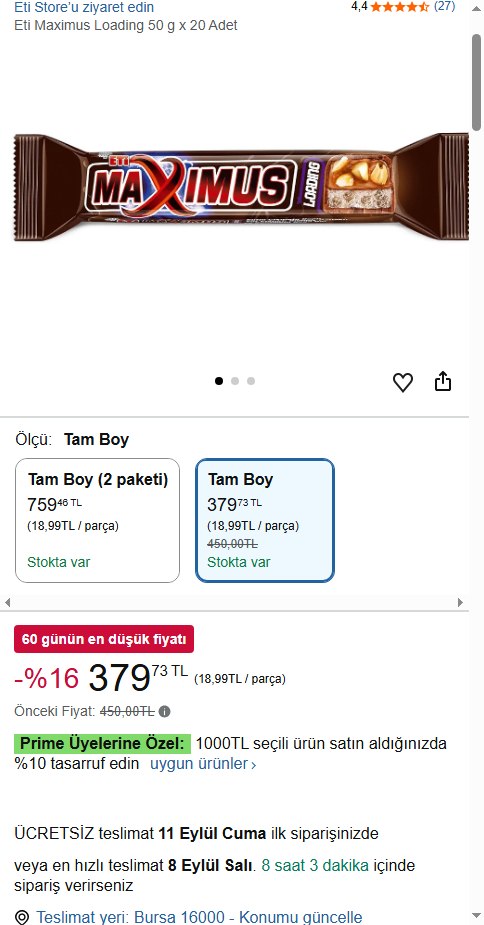Click the left arrow of size options scroller
The height and width of the screenshot is (925, 484).
coord(8,602)
